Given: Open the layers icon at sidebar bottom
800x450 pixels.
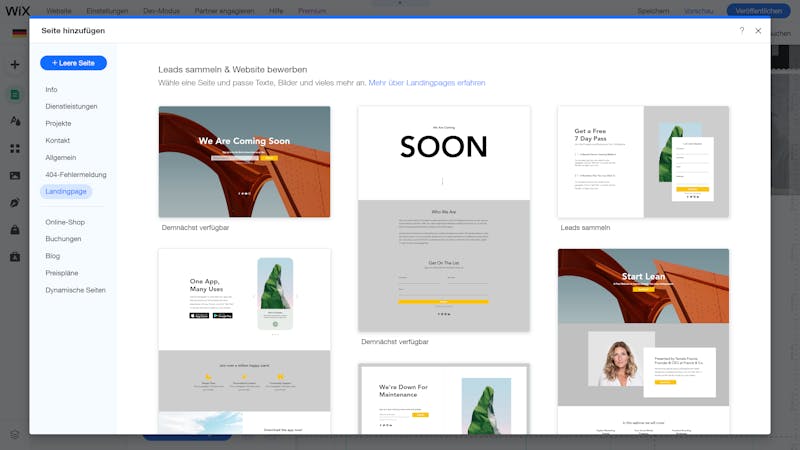Looking at the screenshot, I should (x=15, y=435).
